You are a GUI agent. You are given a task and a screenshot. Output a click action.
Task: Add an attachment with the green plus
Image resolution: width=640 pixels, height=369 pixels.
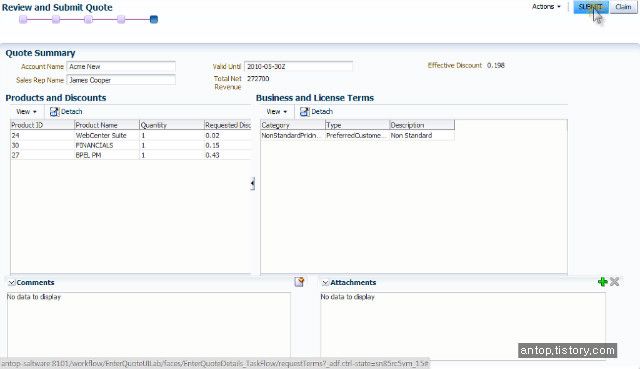click(x=602, y=282)
